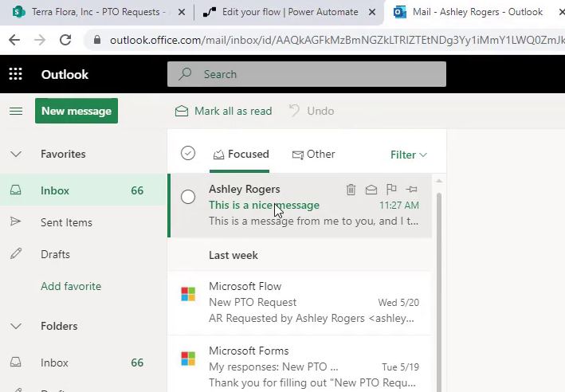This screenshot has height=392, width=565.
Task: Click the Mark all as read envelope icon
Action: pos(182,111)
